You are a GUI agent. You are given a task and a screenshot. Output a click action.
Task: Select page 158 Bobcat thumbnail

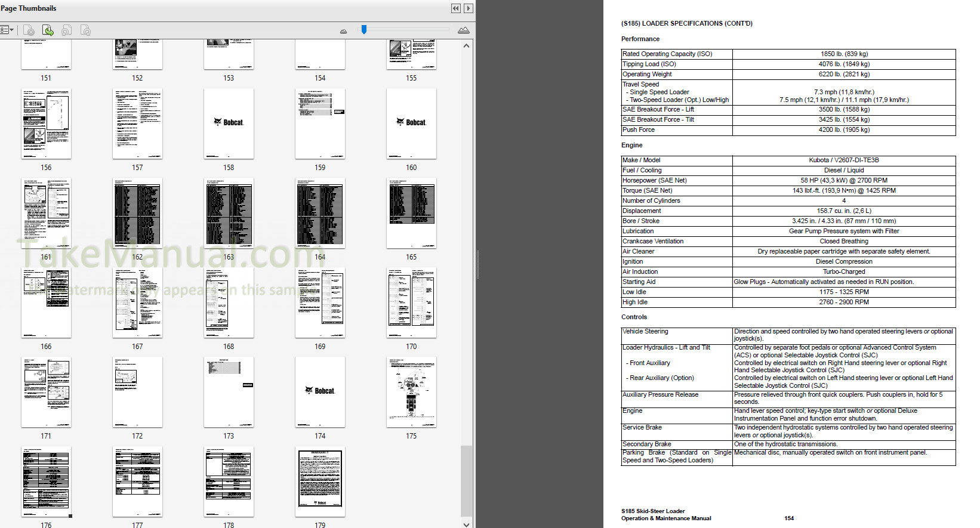(x=229, y=123)
